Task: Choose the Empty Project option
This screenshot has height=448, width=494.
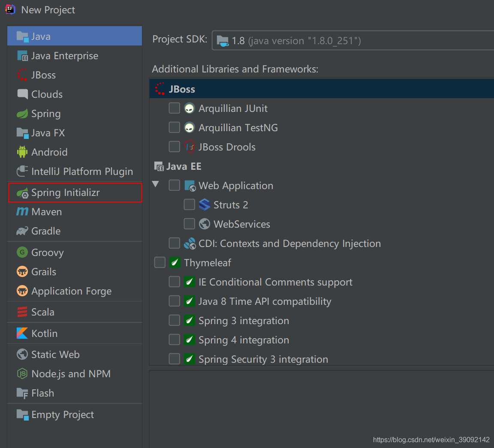Action: point(62,415)
